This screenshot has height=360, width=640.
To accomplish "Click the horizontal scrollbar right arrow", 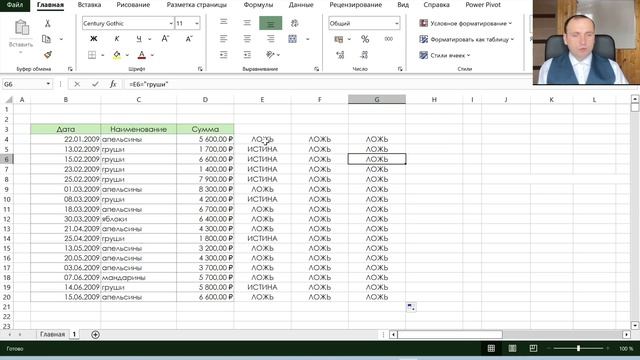I will (x=626, y=335).
